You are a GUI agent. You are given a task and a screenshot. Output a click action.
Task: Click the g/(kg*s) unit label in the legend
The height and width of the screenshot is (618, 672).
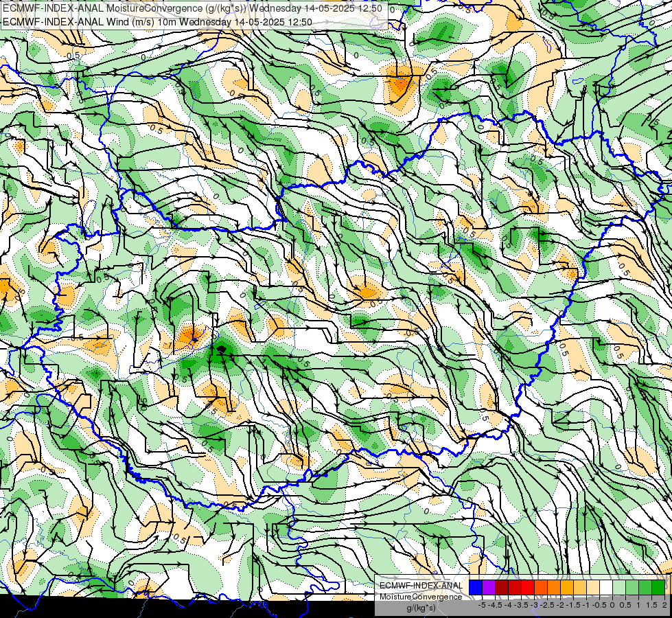(421, 608)
